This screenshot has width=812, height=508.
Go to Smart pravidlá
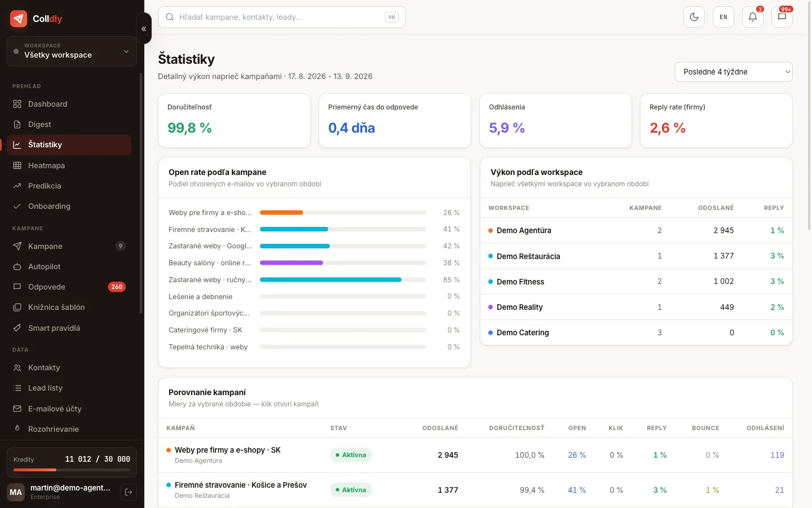click(x=69, y=328)
